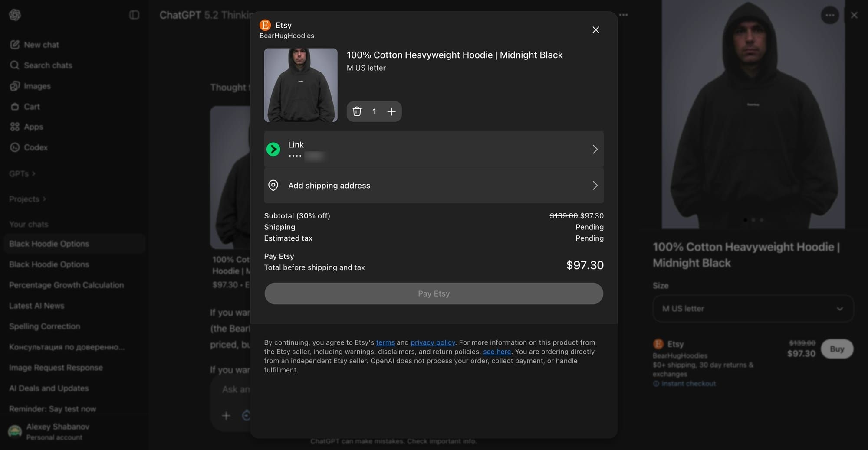Start a New chat
The image size is (868, 450).
point(41,45)
